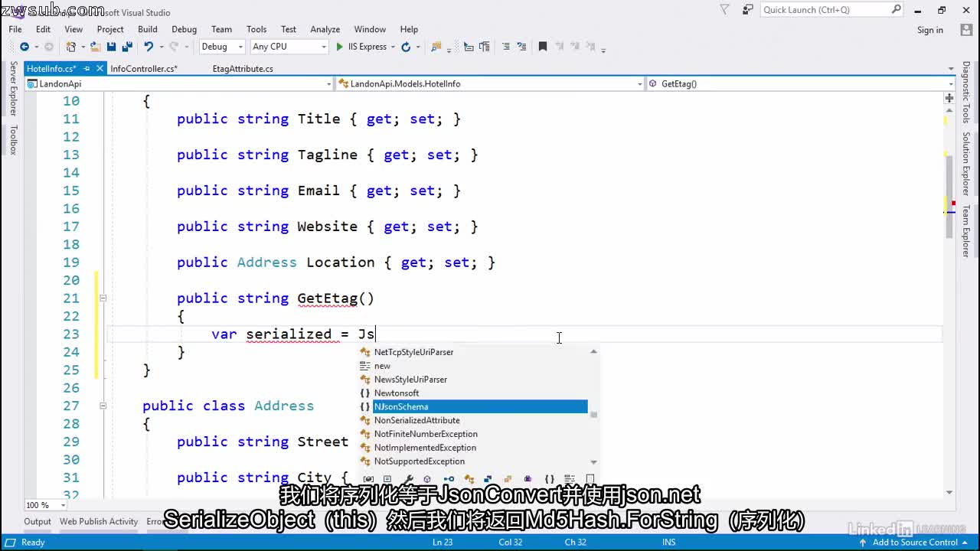Open the Server Explorer side panel

point(12,89)
